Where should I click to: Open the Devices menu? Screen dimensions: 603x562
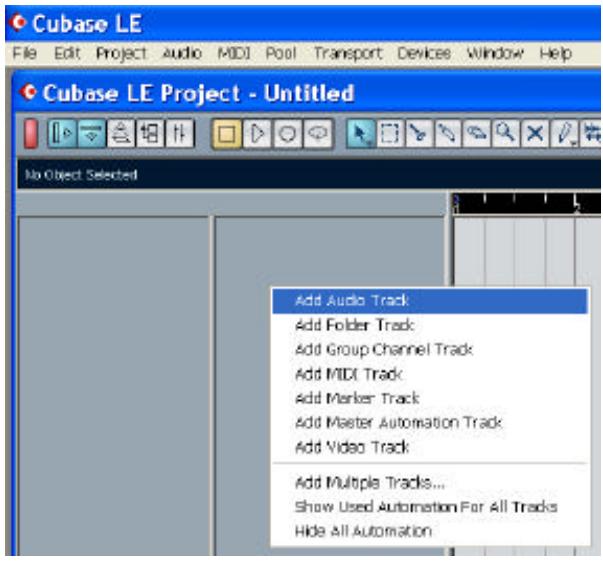coord(424,53)
